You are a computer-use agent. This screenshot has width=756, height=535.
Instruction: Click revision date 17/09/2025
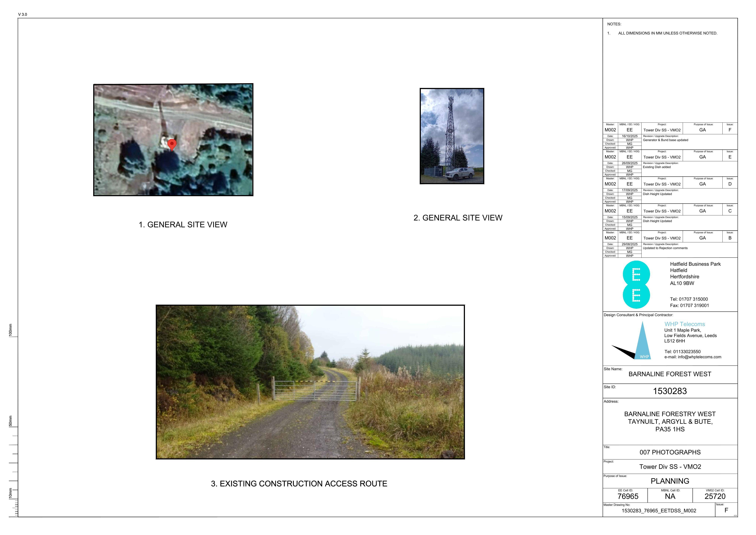630,190
